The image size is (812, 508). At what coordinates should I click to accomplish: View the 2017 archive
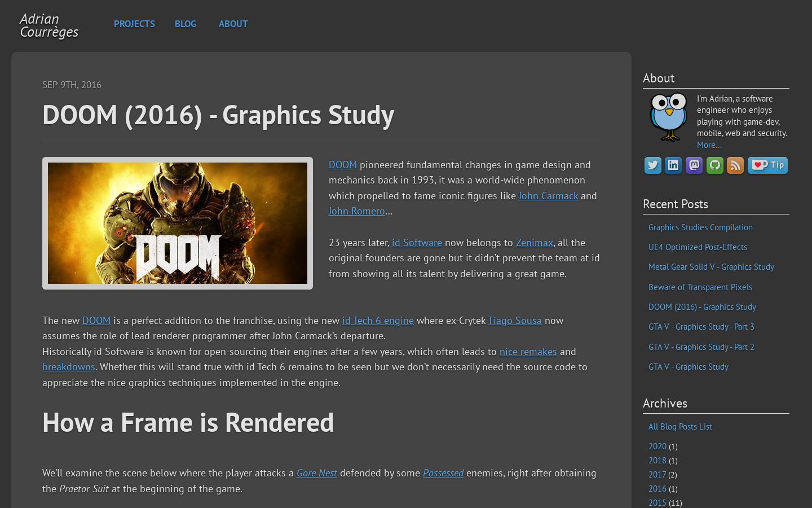(657, 475)
